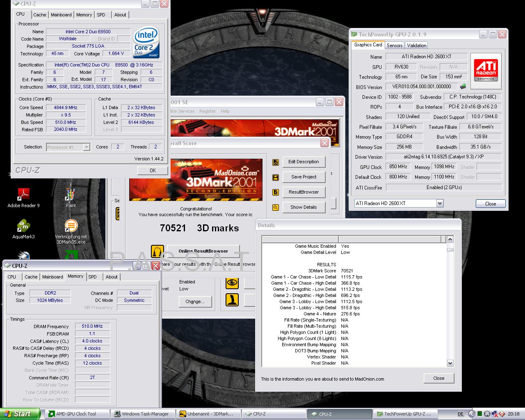This screenshot has width=525, height=420.
Task: Click the Save Project button
Action: (x=304, y=177)
